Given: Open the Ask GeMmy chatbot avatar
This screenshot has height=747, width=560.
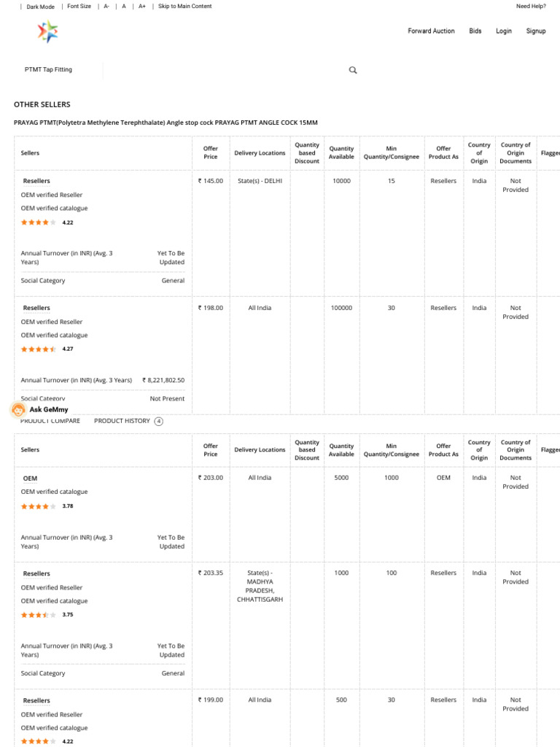Looking at the screenshot, I should coord(19,410).
